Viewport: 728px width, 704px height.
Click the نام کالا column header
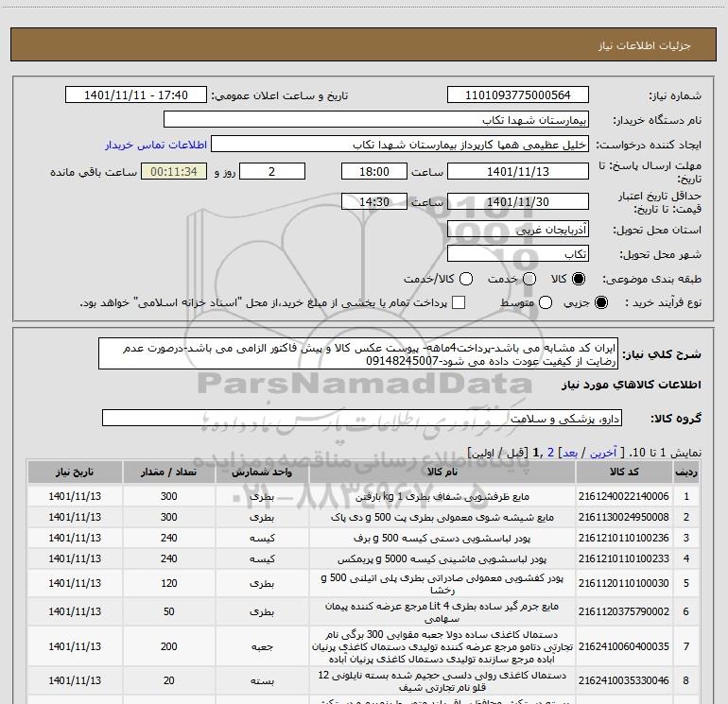point(442,472)
